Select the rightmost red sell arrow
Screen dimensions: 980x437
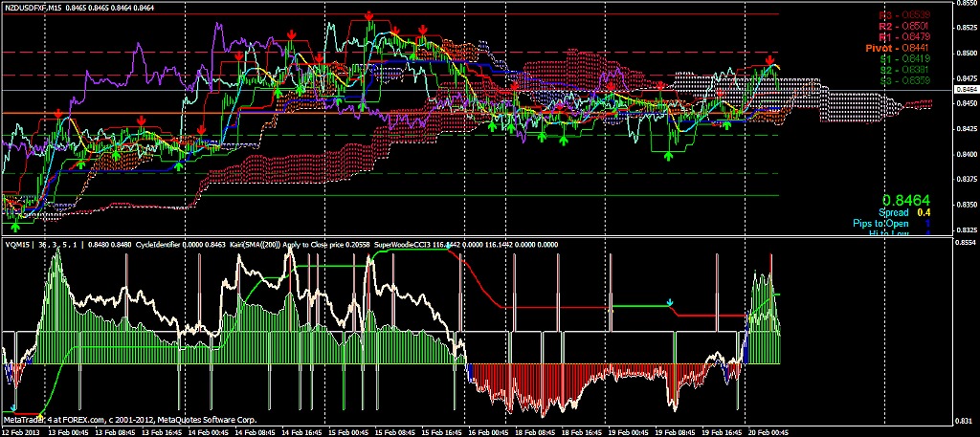click(x=769, y=61)
